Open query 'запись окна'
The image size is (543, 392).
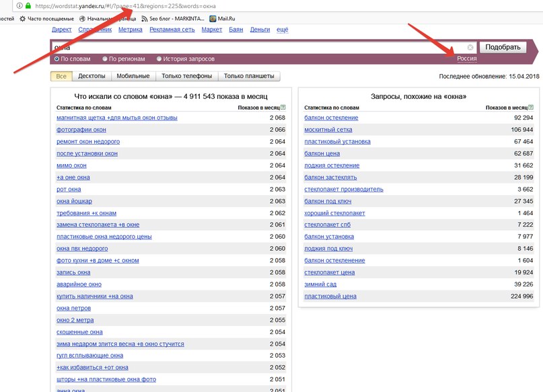click(73, 272)
